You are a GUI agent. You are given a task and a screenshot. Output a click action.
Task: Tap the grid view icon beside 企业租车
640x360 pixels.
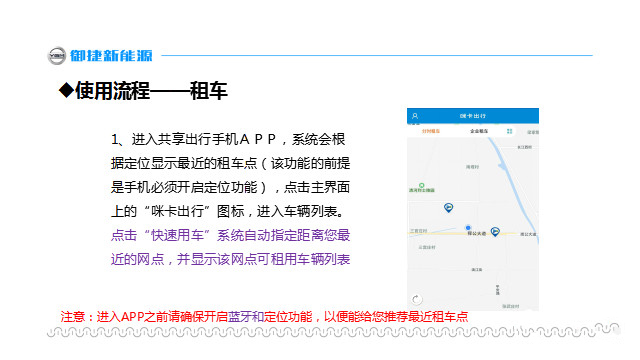click(509, 131)
